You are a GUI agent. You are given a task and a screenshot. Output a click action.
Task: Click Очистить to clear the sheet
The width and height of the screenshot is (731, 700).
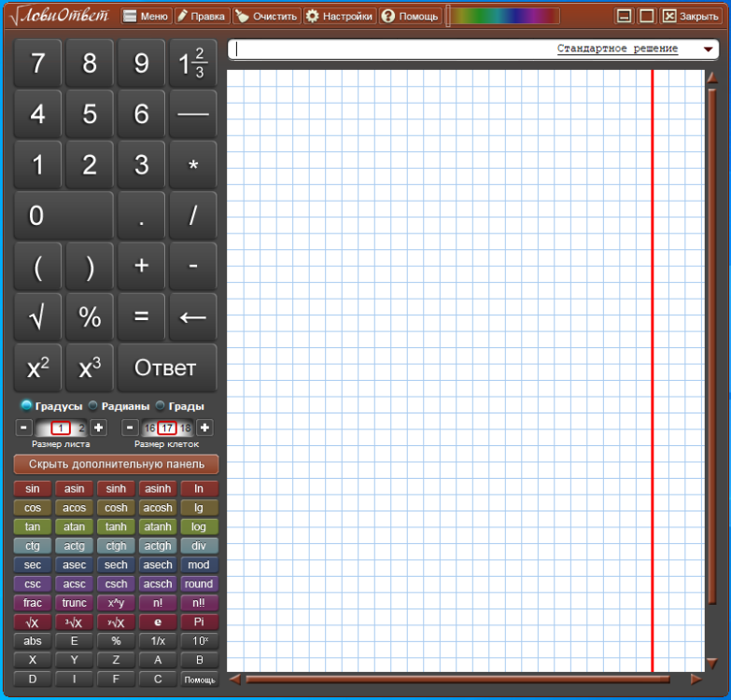click(x=267, y=16)
